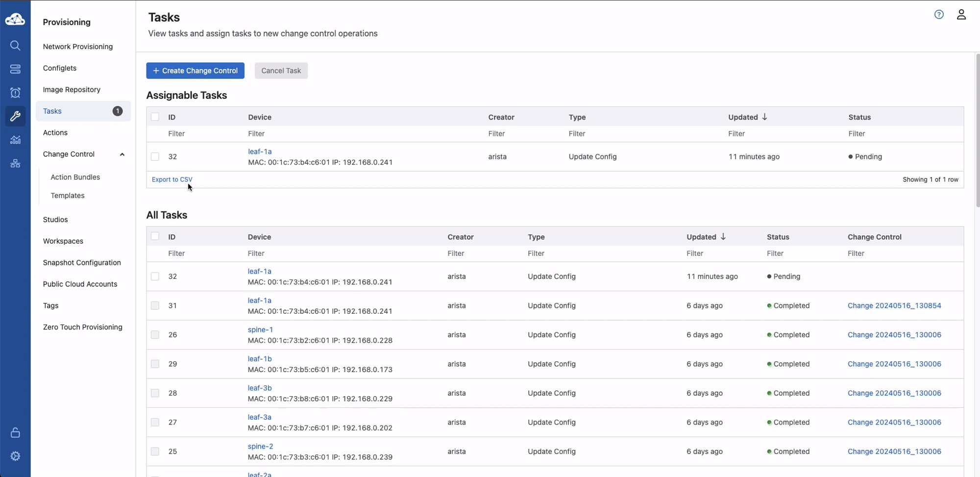Open Configlets in Provisioning menu
Viewport: 980px width, 477px height.
(60, 68)
